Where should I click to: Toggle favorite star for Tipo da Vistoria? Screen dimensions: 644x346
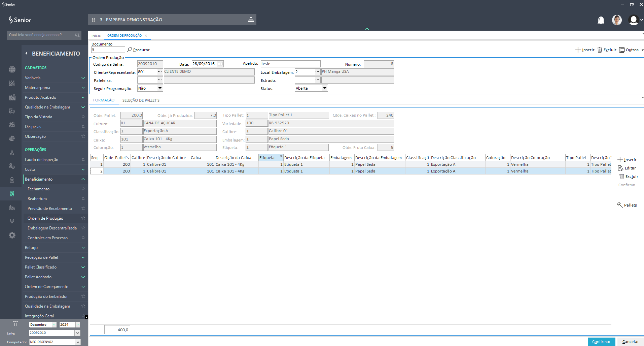click(x=83, y=117)
